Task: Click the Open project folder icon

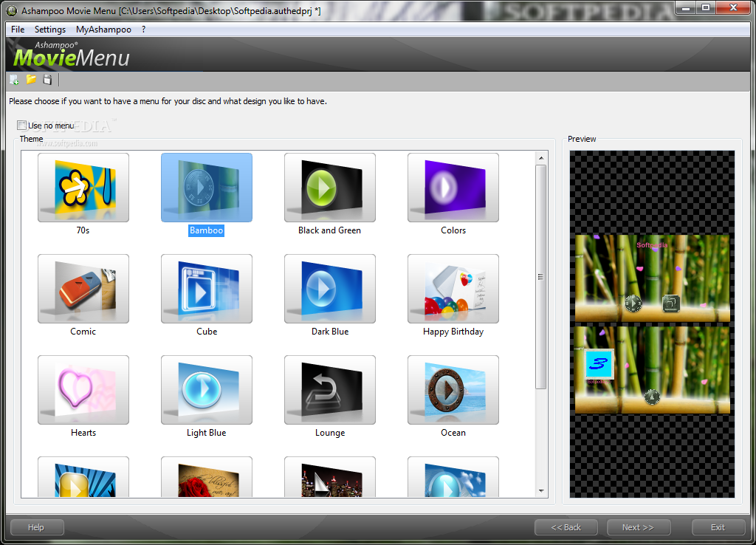Action: point(31,80)
